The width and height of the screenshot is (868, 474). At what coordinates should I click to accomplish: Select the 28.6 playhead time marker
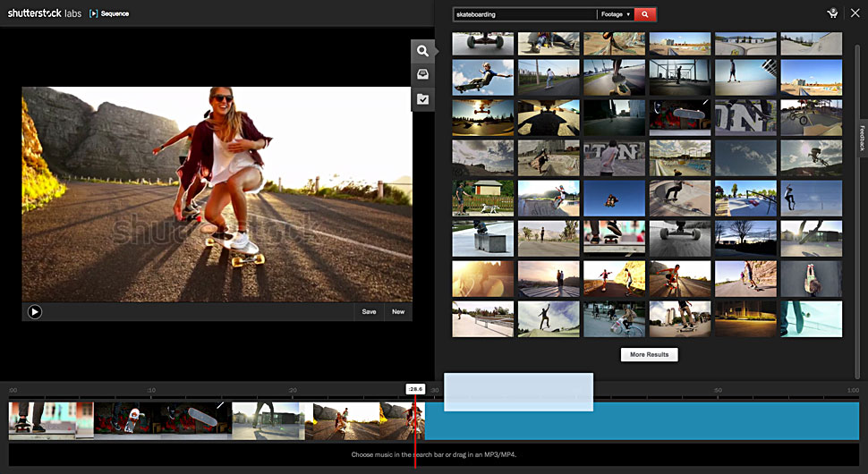[415, 389]
